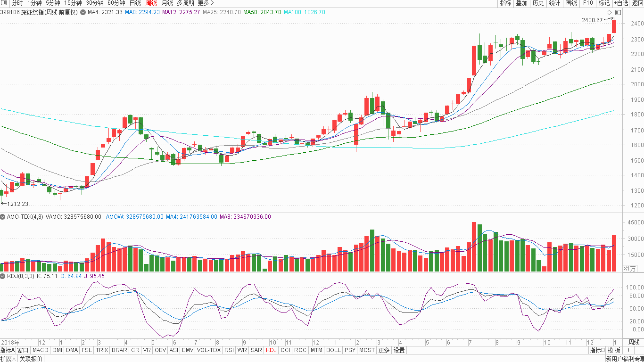Click the 叠加 overlay button
644x362 pixels.
(x=521, y=3)
